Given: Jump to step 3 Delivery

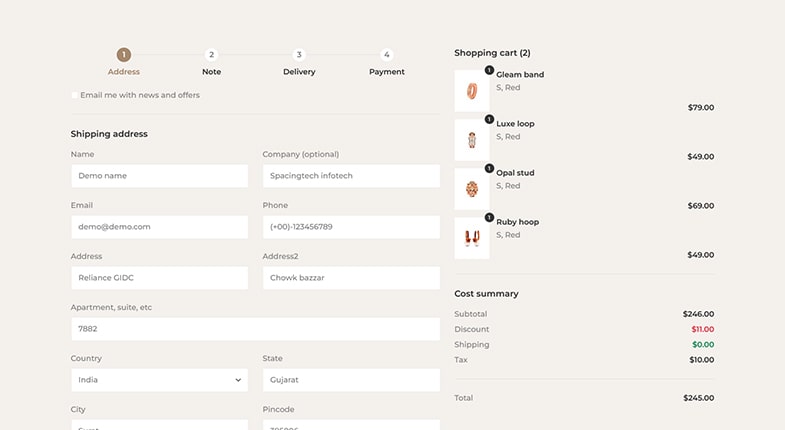Looking at the screenshot, I should click(x=299, y=55).
